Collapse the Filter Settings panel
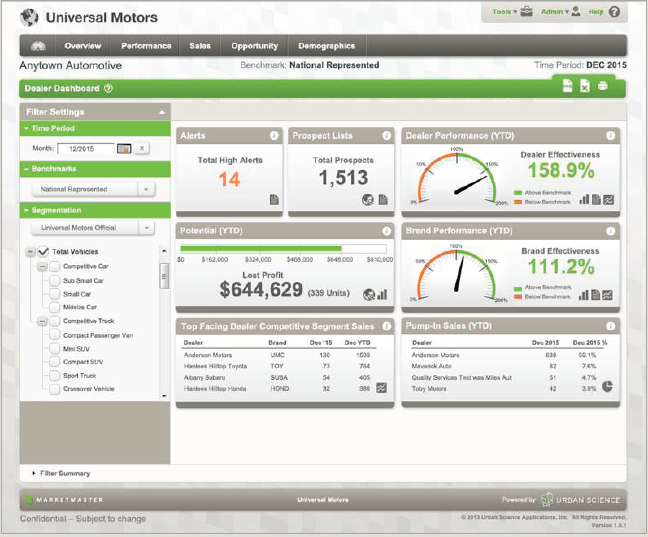The height and width of the screenshot is (537, 648). pos(162,112)
